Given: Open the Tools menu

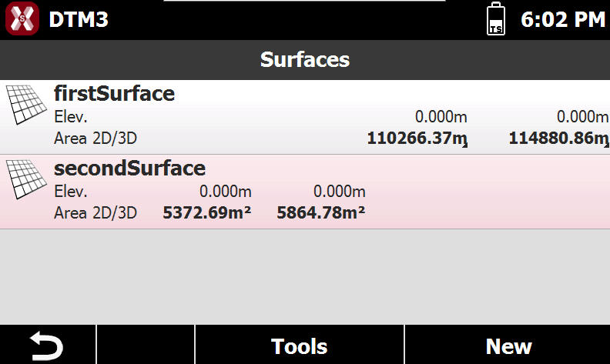Looking at the screenshot, I should click(x=299, y=346).
